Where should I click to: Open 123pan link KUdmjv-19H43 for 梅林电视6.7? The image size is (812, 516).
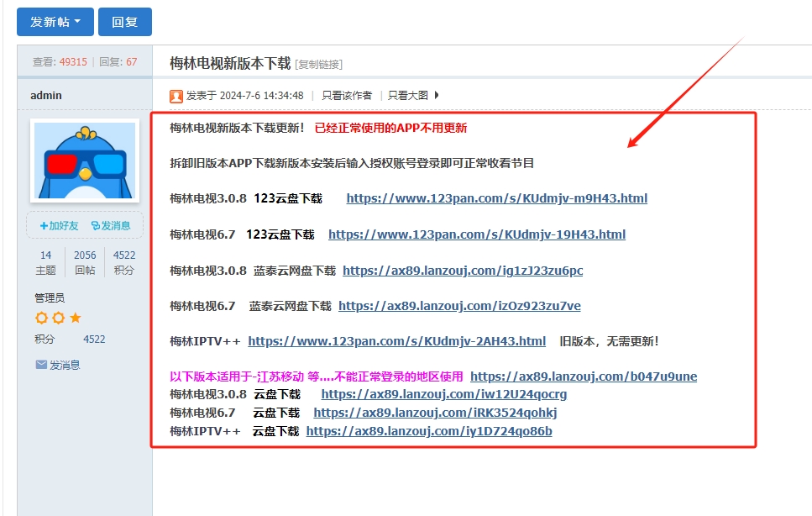(477, 234)
